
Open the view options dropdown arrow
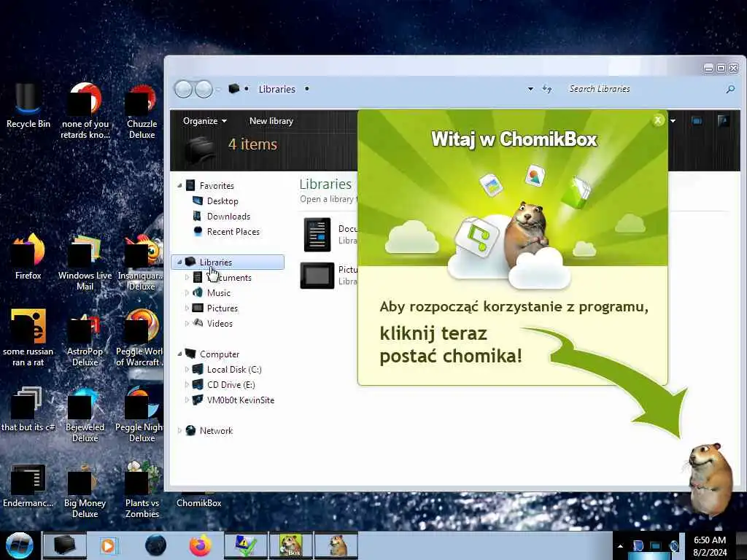tap(673, 121)
